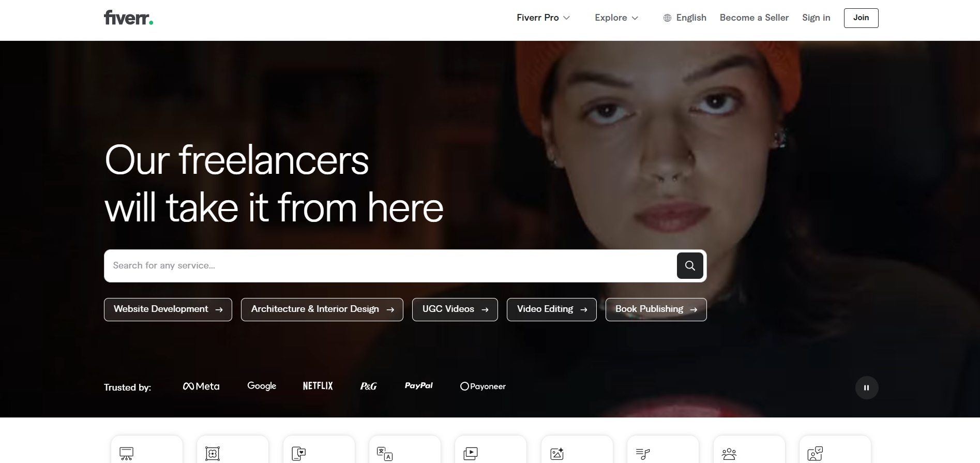Image resolution: width=980 pixels, height=463 pixels.
Task: Pause the hero background video
Action: [x=866, y=387]
